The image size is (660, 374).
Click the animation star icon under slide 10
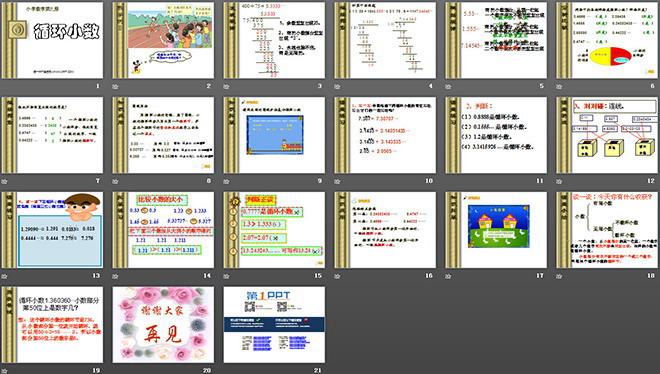point(337,181)
